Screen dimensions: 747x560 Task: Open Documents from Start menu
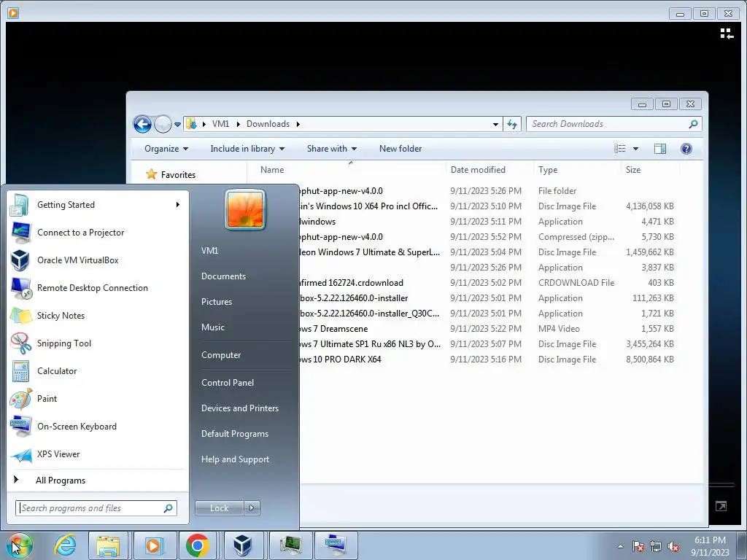(x=223, y=276)
